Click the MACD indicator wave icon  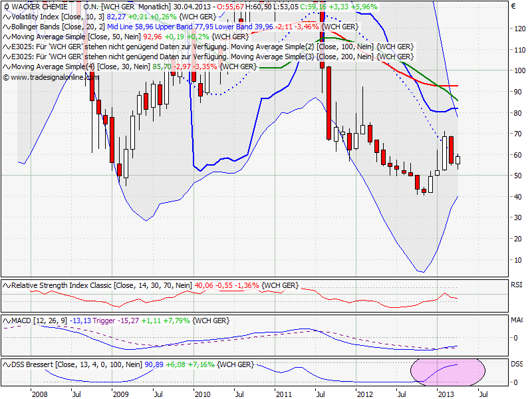tap(5, 320)
